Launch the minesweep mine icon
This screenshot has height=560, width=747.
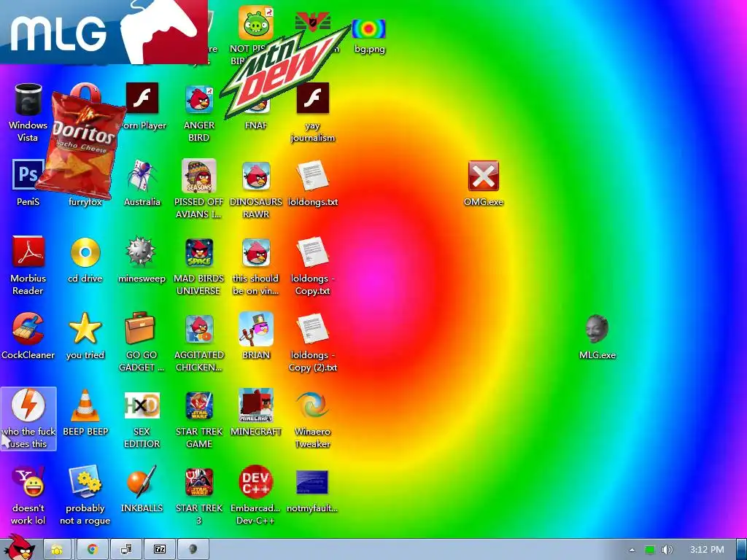pos(141,252)
